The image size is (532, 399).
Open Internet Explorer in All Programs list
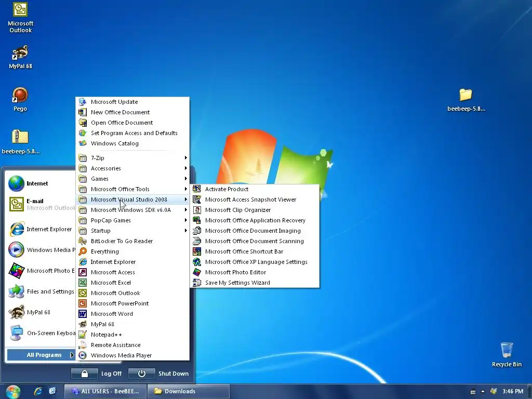tap(132, 262)
